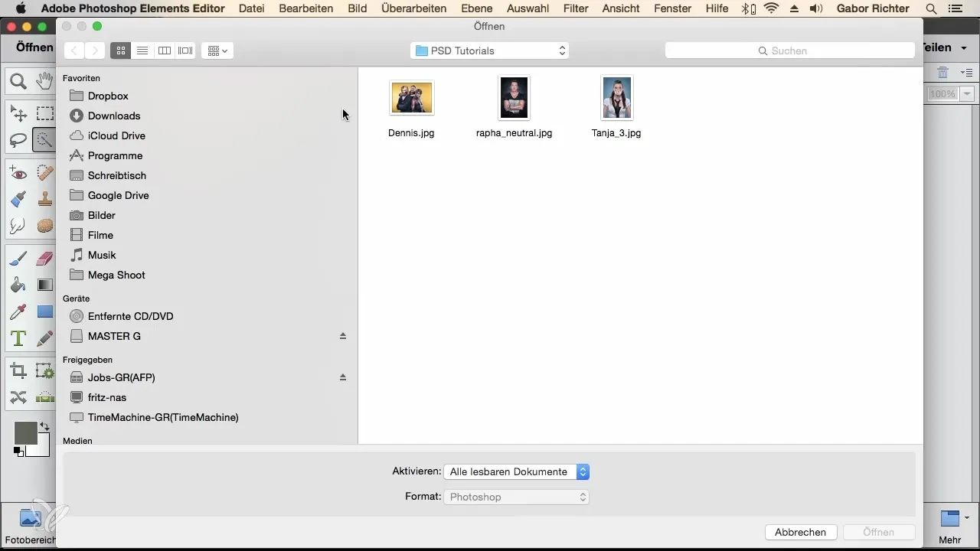
Task: Click the Wi-Fi status icon
Action: tap(771, 8)
